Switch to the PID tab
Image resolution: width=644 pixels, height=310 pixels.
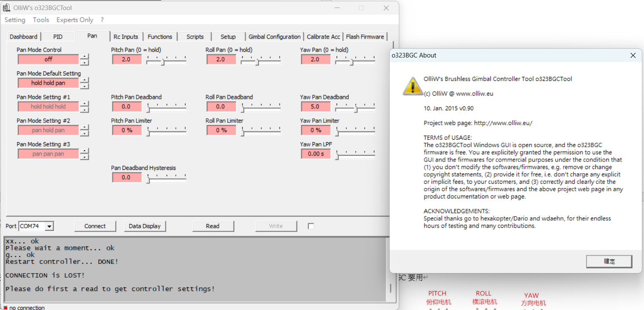58,37
